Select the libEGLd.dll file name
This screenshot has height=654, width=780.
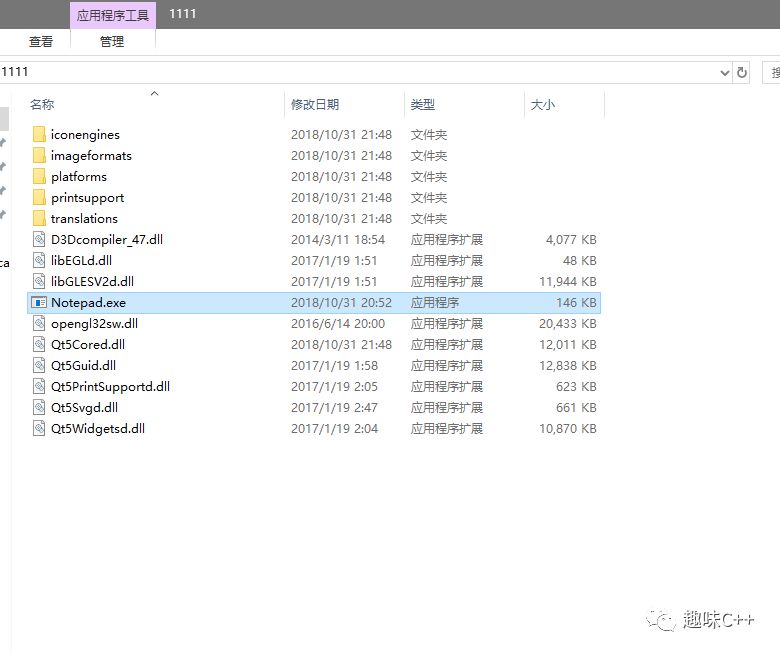(x=82, y=260)
